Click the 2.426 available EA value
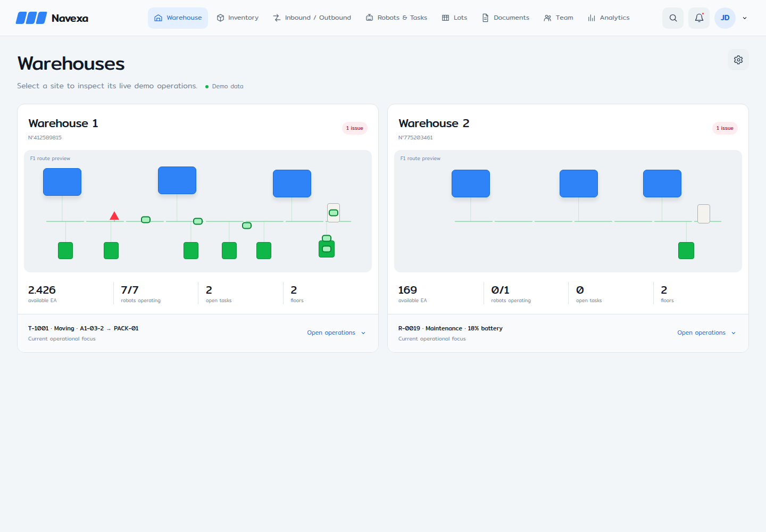 click(x=42, y=290)
